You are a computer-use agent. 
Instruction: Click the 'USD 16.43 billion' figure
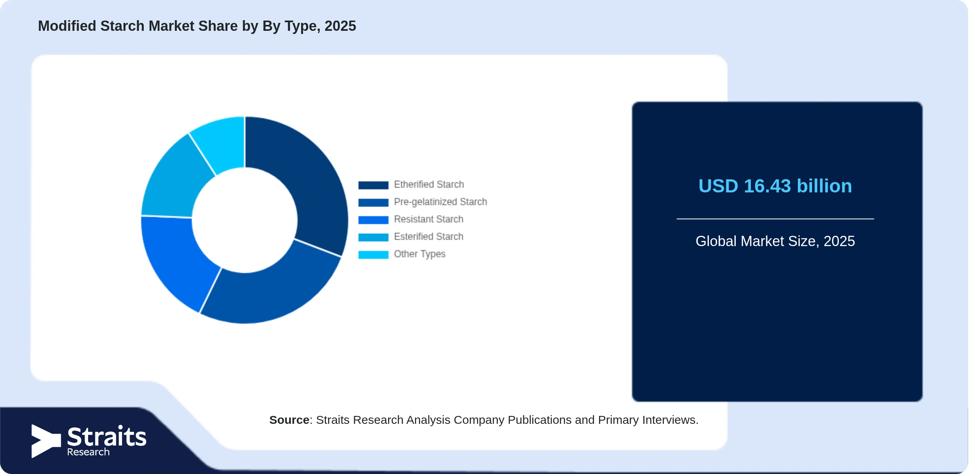[775, 186]
